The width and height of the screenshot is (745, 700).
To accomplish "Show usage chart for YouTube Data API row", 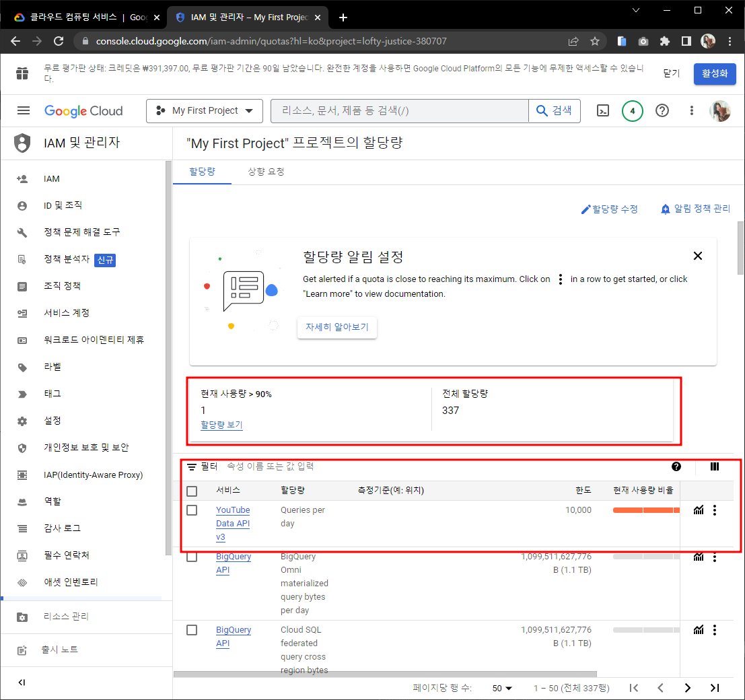I will 699,510.
